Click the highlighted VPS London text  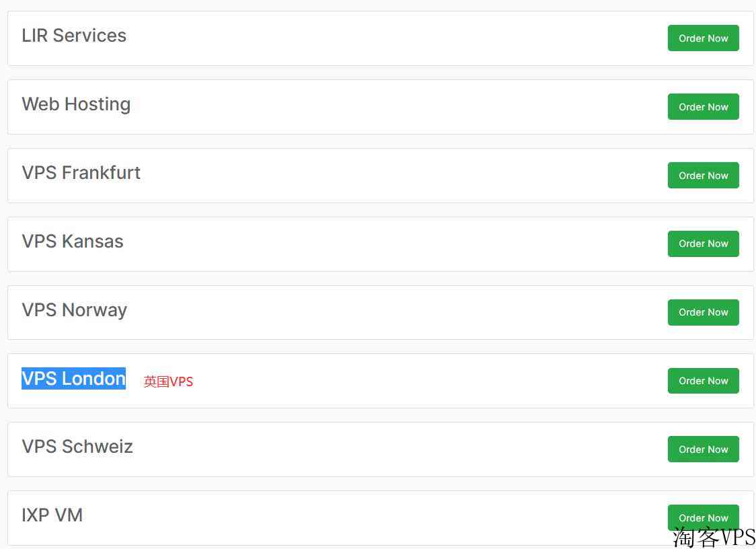tap(73, 379)
